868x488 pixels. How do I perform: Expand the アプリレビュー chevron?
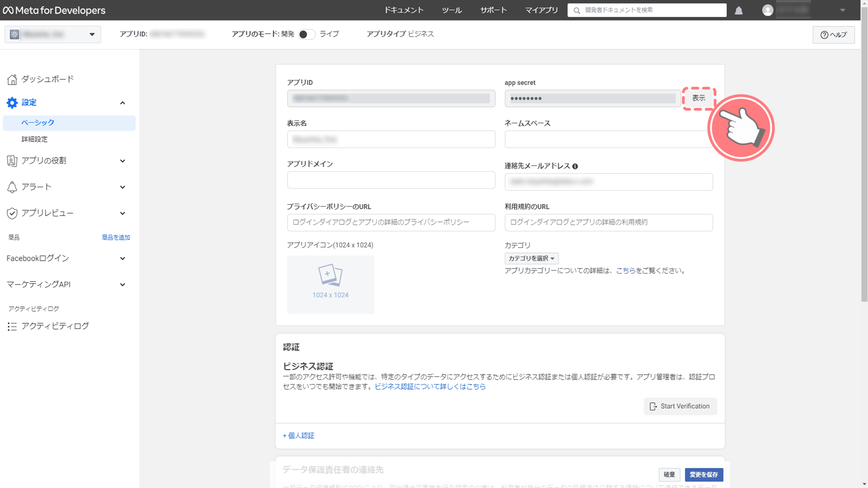point(123,213)
